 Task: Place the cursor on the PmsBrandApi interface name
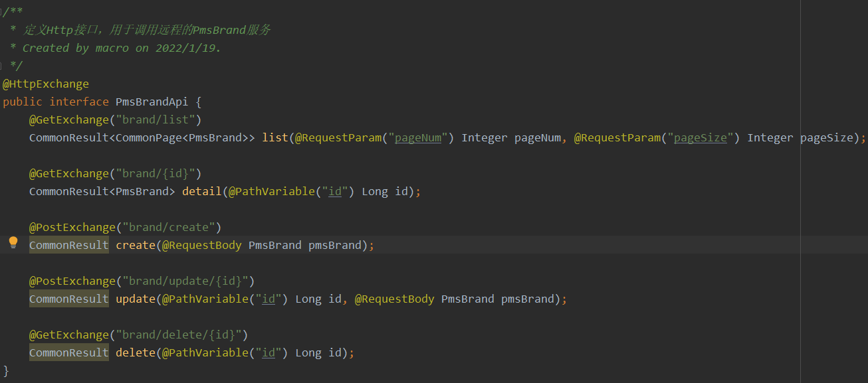point(152,102)
